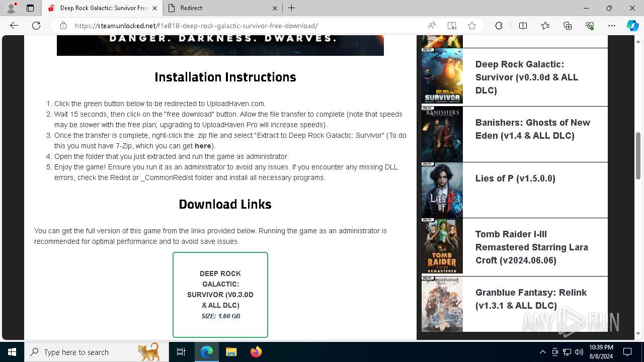Open the network tray icon
Screen dimensions: 644x362
[567, 352]
